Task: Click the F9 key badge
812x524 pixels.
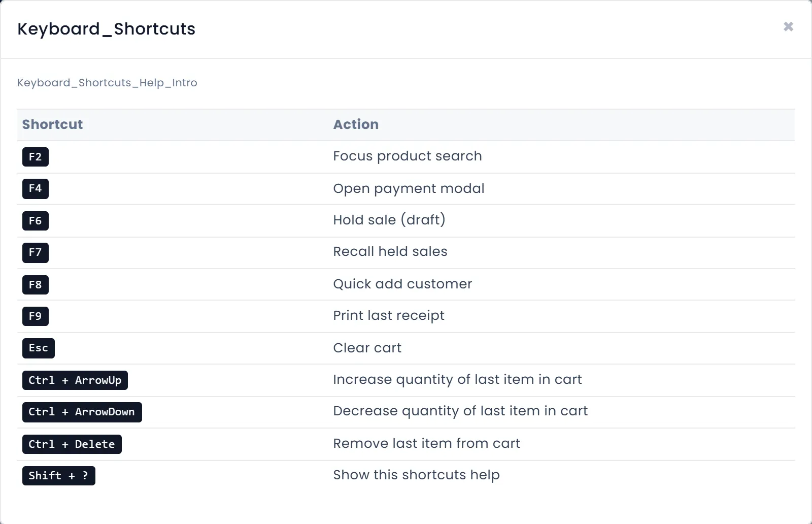Action: pos(36,316)
